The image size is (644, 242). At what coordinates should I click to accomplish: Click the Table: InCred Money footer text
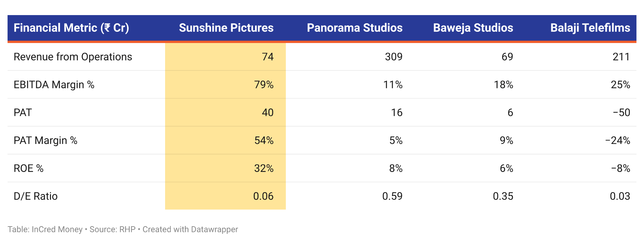45,229
